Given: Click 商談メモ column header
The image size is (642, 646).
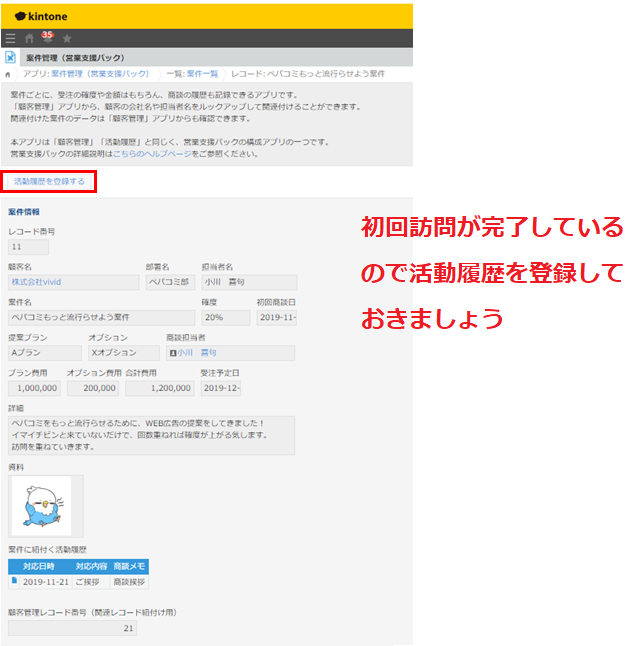Looking at the screenshot, I should pos(129,566).
